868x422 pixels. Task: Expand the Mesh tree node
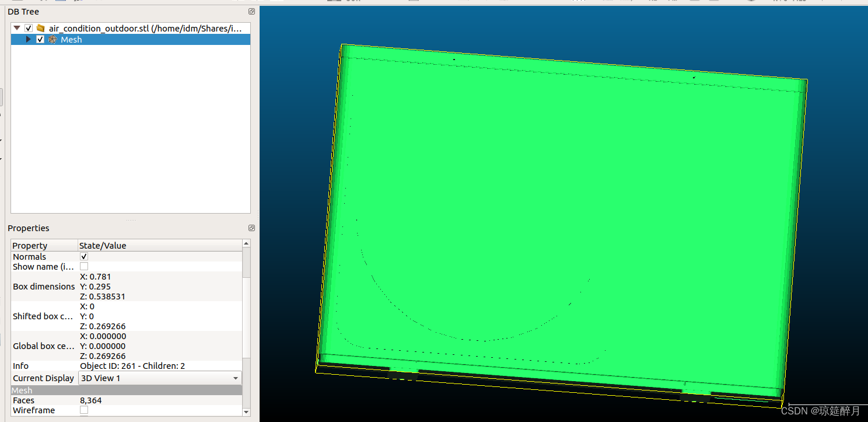[28, 40]
